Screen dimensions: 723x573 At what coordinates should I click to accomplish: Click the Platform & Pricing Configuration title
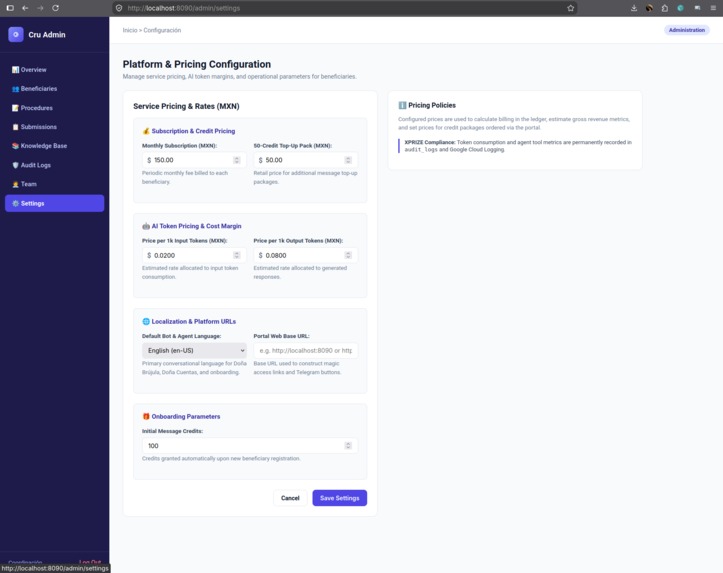197,64
